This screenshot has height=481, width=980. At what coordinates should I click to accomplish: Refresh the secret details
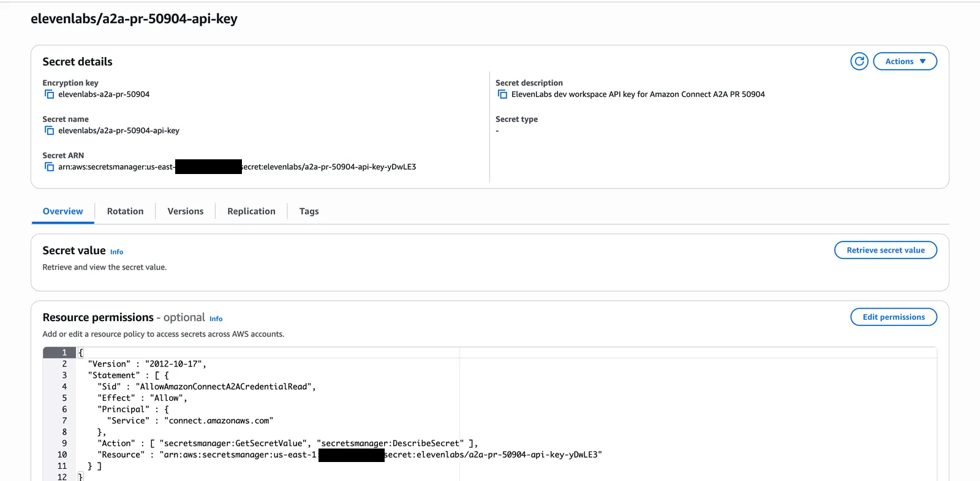859,61
